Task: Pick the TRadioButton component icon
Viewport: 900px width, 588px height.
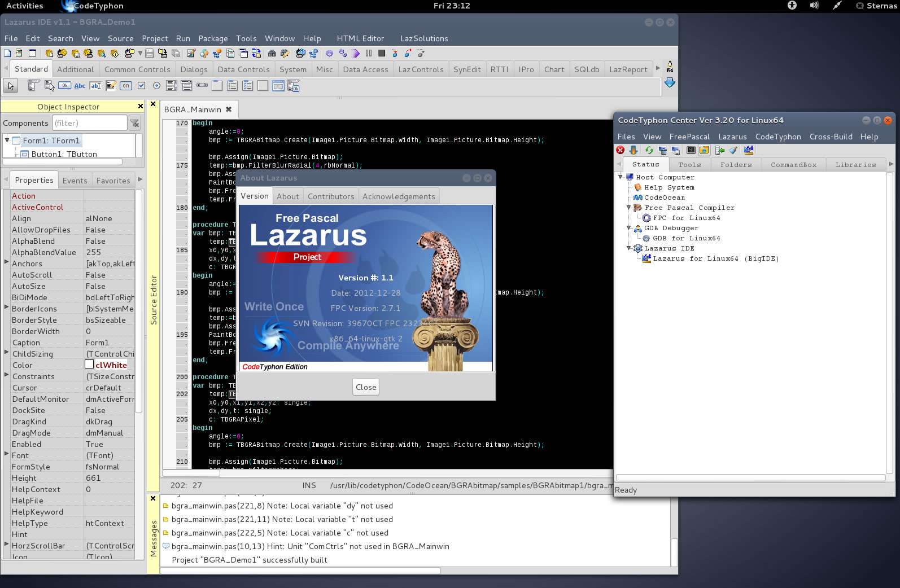Action: (x=156, y=86)
